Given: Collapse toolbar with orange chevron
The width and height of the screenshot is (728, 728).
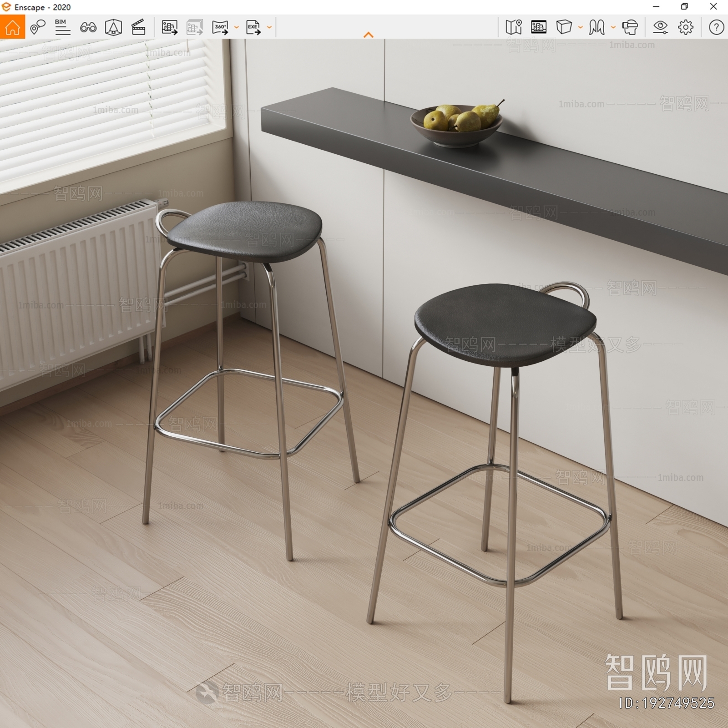Looking at the screenshot, I should click(369, 35).
